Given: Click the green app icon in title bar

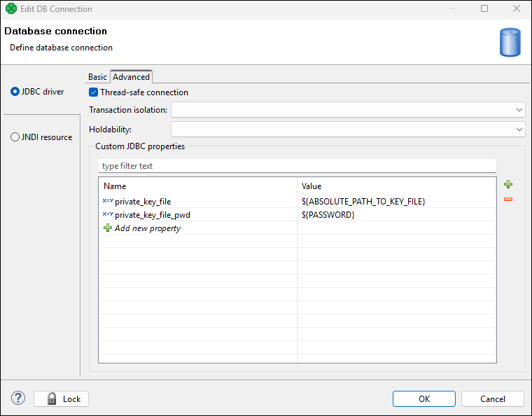Looking at the screenshot, I should 10,9.
